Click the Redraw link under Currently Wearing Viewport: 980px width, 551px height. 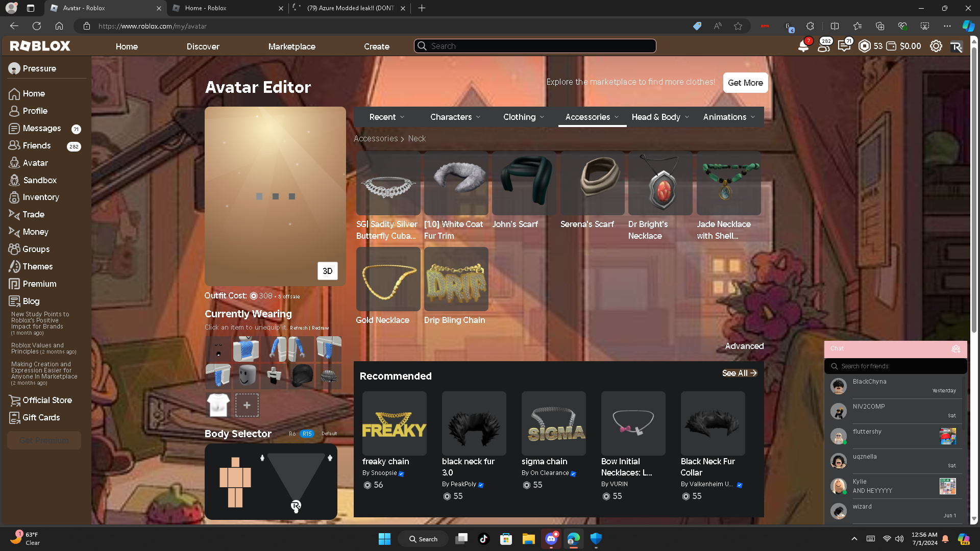click(x=320, y=328)
